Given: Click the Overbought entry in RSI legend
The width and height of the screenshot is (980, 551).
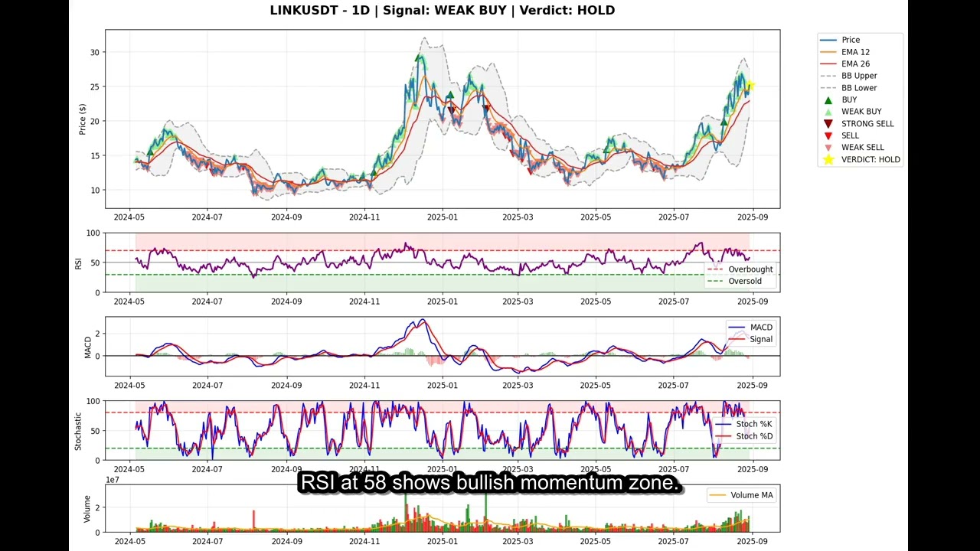Looking at the screenshot, I should point(740,269).
